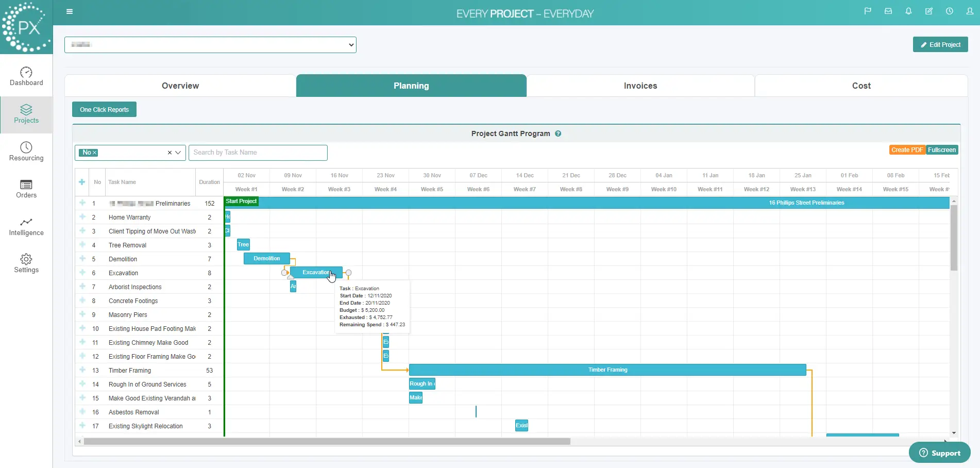The height and width of the screenshot is (468, 980).
Task: Open the column filter dropdown arrow
Action: coord(178,153)
